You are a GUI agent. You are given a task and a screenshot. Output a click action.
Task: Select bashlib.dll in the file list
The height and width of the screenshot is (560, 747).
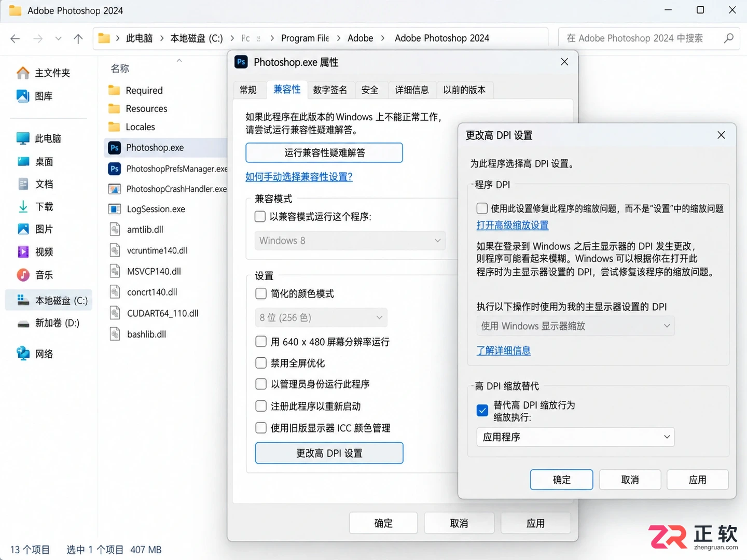pyautogui.click(x=137, y=334)
